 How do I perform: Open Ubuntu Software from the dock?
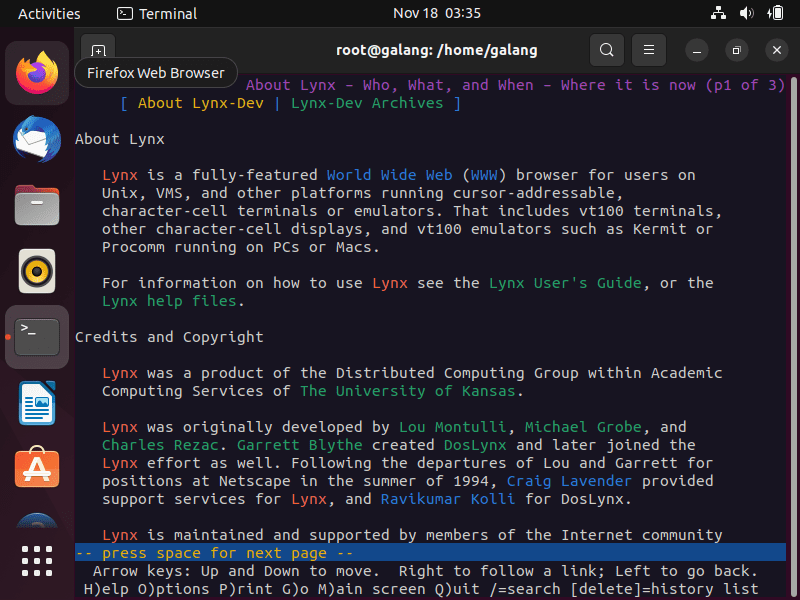coord(37,467)
